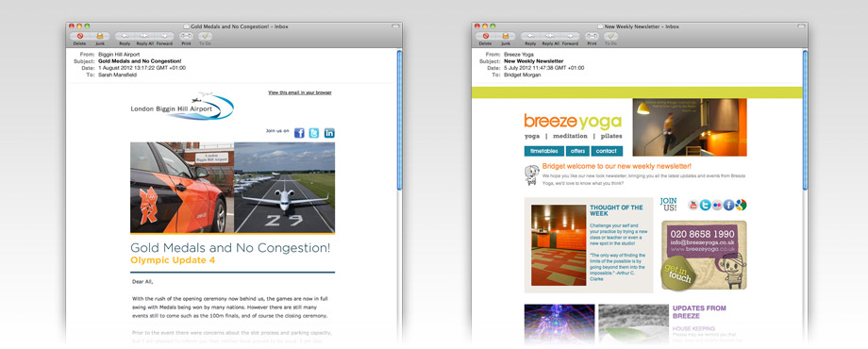Reply All in New Weekly Newsletter window
868x349 pixels.
click(x=550, y=36)
